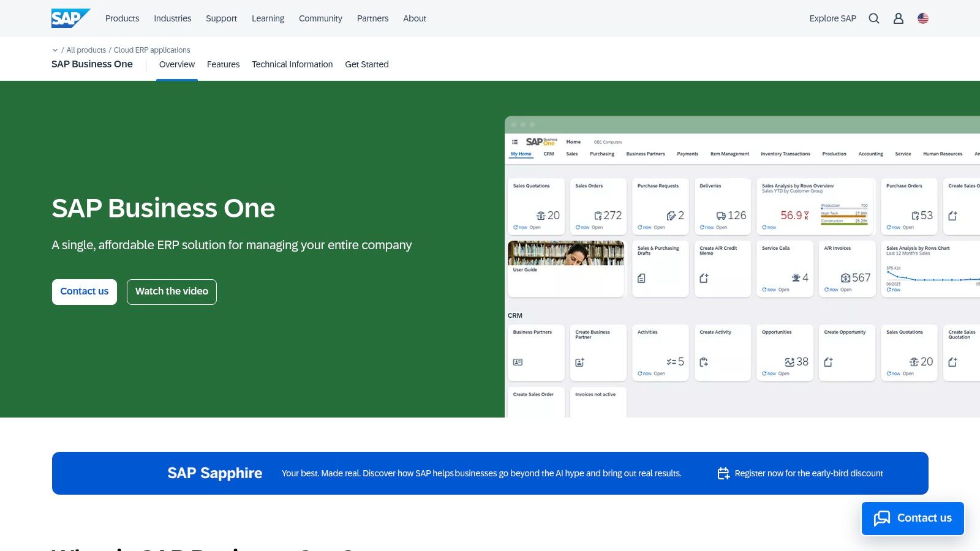Open the Products menu dropdown
This screenshot has height=551, width=980.
click(x=122, y=18)
